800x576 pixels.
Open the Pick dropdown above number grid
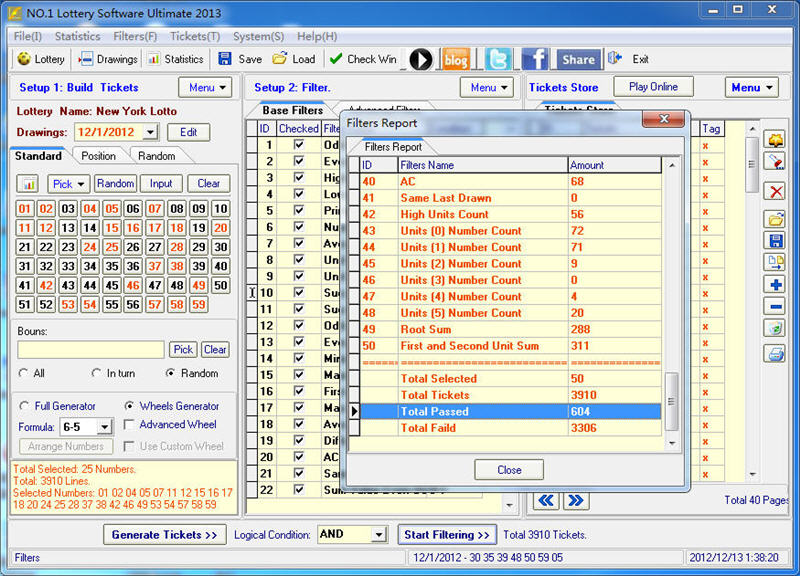click(x=68, y=184)
